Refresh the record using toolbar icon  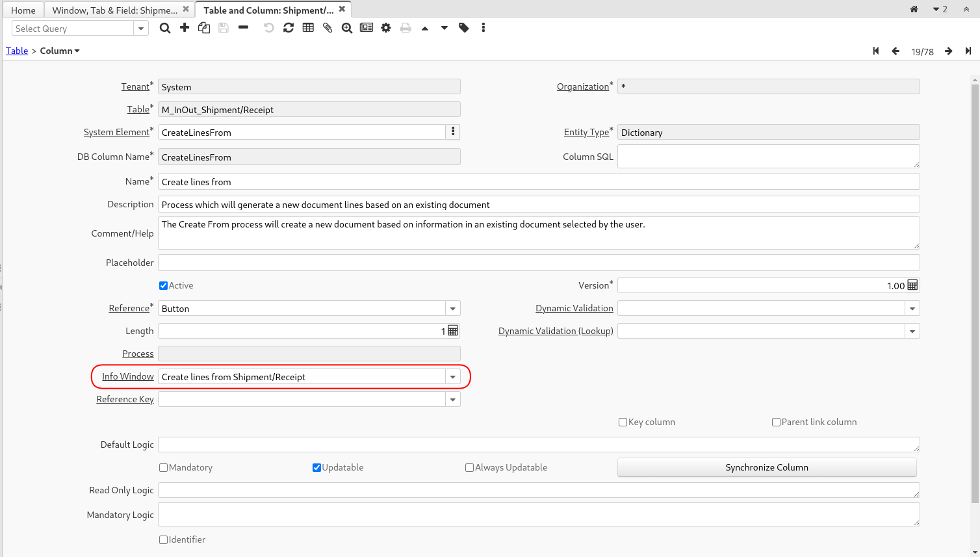point(289,28)
